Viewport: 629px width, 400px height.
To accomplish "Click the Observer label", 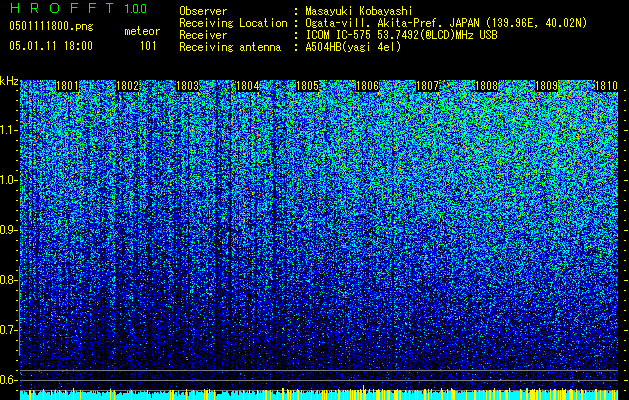I will pos(203,11).
